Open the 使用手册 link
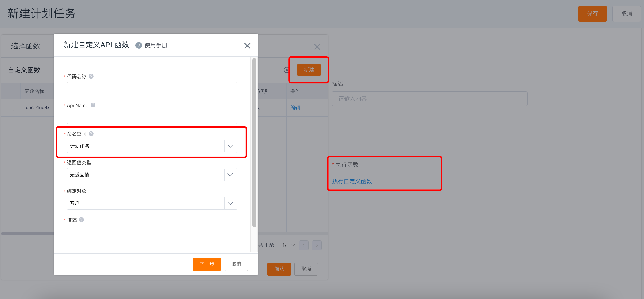The width and height of the screenshot is (644, 299). [x=156, y=45]
